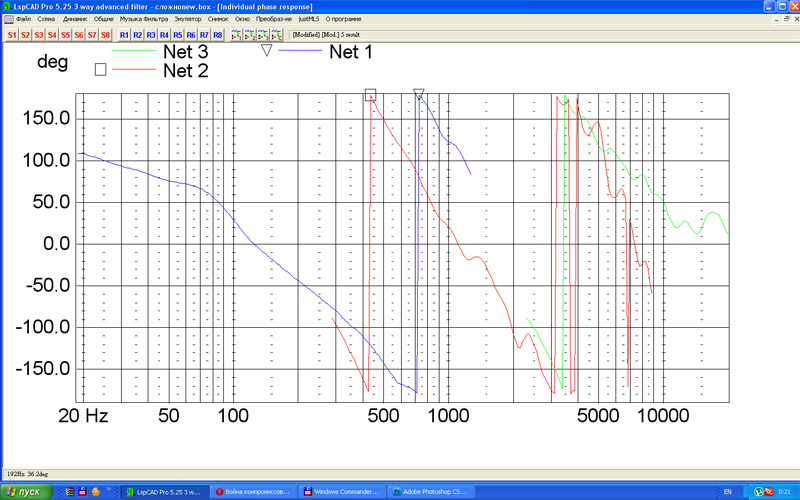Image resolution: width=800 pixels, height=500 pixels.
Task: Click the [Modified] [Mod.] 5 result field
Action: pos(327,35)
